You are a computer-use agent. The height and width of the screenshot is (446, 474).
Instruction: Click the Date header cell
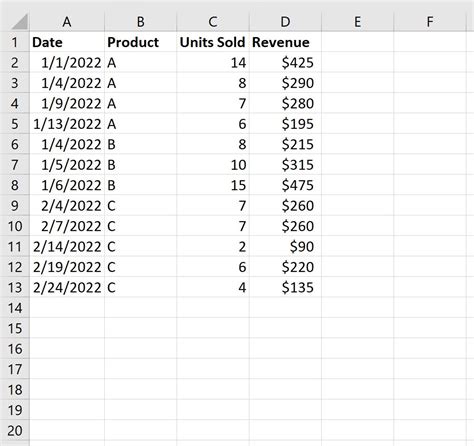click(x=67, y=42)
